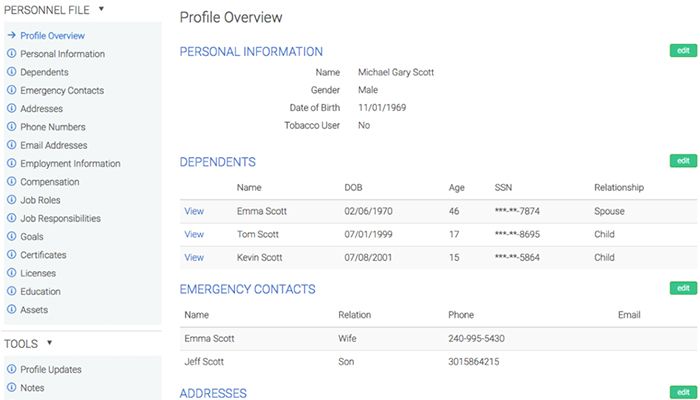The width and height of the screenshot is (700, 400).
Task: Click info icon beside Emergency Contacts
Action: (12, 90)
